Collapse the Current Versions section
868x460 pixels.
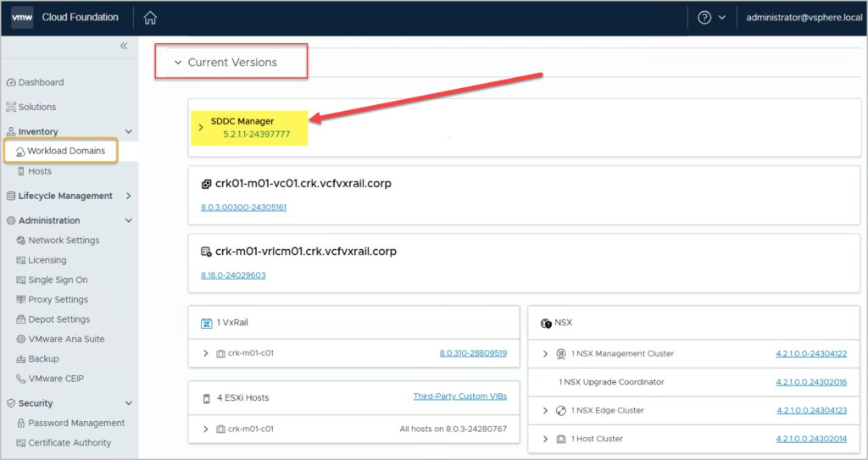(178, 63)
